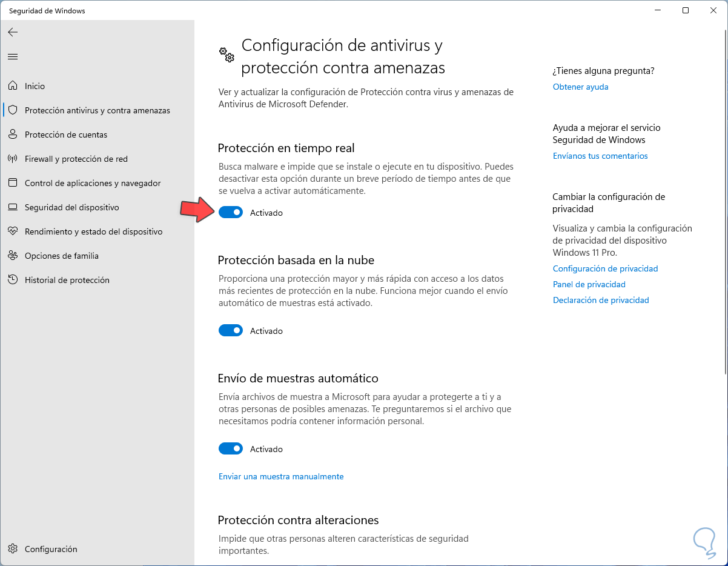
Task: Click the back arrow icon
Action: (x=13, y=32)
